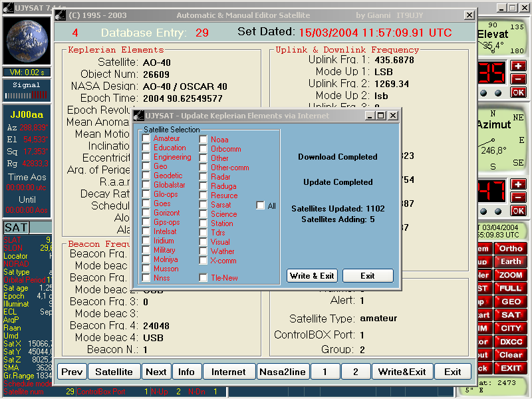Click the Uplink Frq. 1 value 435.6878
The width and height of the screenshot is (532, 399).
point(394,60)
